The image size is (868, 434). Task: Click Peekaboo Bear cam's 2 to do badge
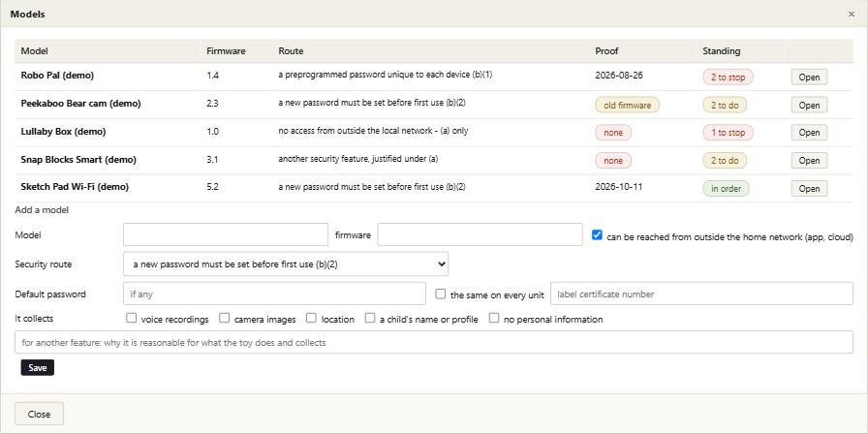point(725,105)
